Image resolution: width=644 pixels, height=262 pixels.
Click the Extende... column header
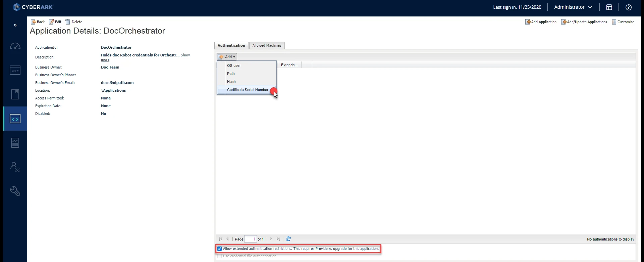tap(289, 65)
